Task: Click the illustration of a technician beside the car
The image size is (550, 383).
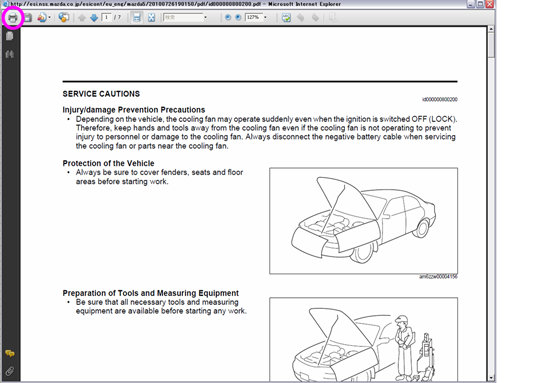Action: (363, 340)
